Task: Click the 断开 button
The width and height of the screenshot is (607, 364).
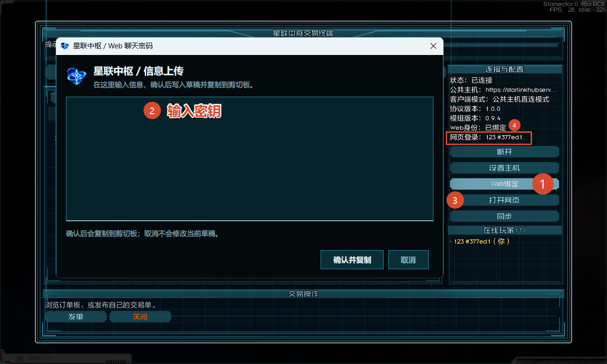Action: (x=504, y=152)
